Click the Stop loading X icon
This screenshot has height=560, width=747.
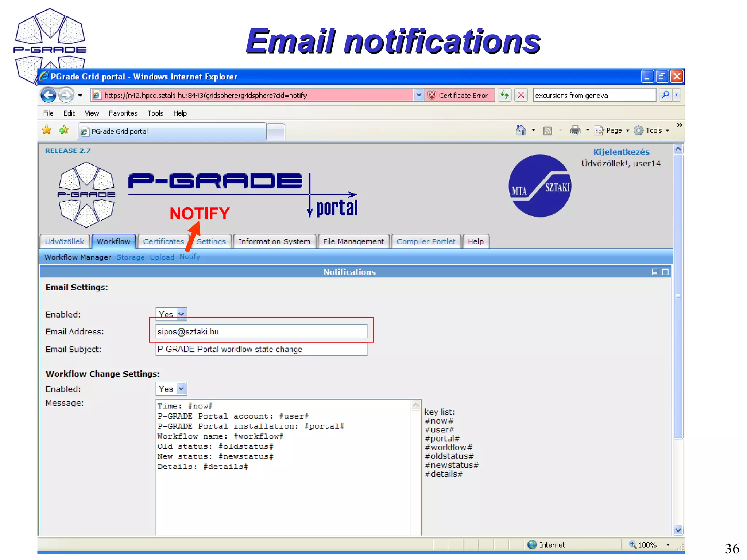[x=521, y=95]
